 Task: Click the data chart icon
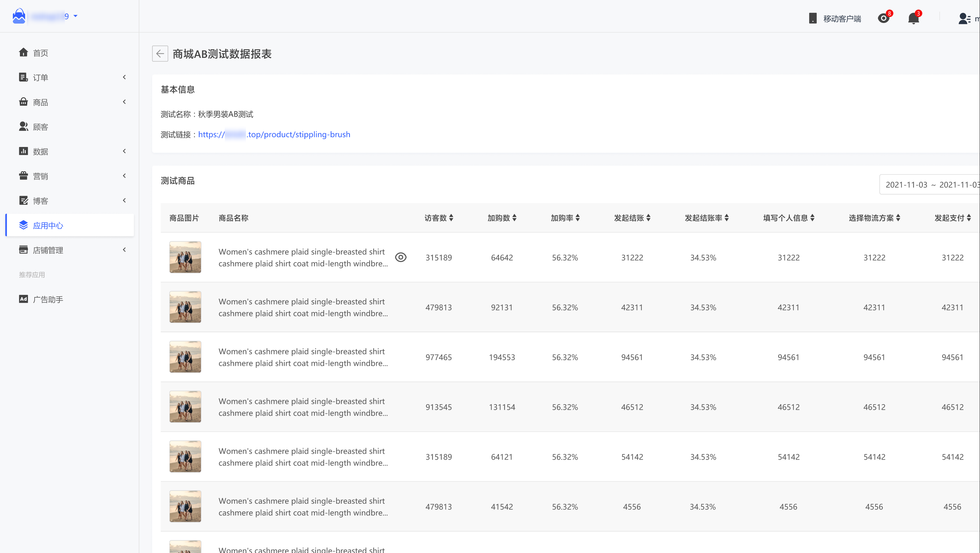(x=23, y=151)
